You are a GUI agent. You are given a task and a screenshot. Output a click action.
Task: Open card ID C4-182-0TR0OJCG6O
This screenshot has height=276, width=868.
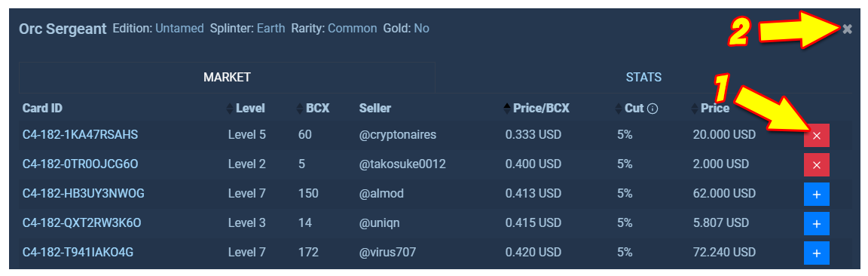coord(81,164)
